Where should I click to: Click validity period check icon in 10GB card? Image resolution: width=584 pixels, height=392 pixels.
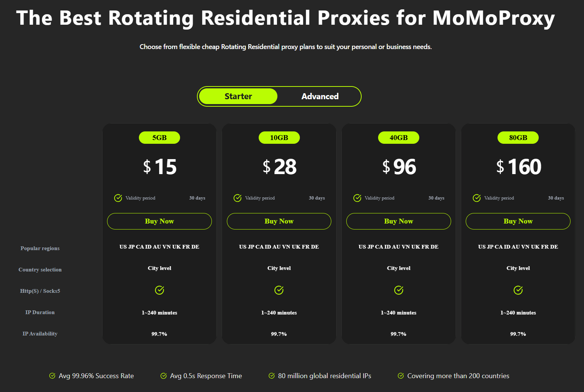pos(237,198)
